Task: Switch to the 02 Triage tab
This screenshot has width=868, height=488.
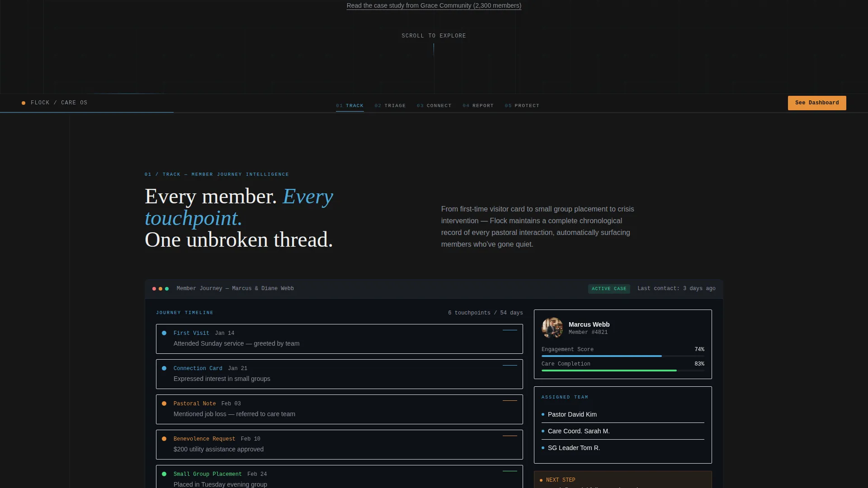Action: (390, 106)
